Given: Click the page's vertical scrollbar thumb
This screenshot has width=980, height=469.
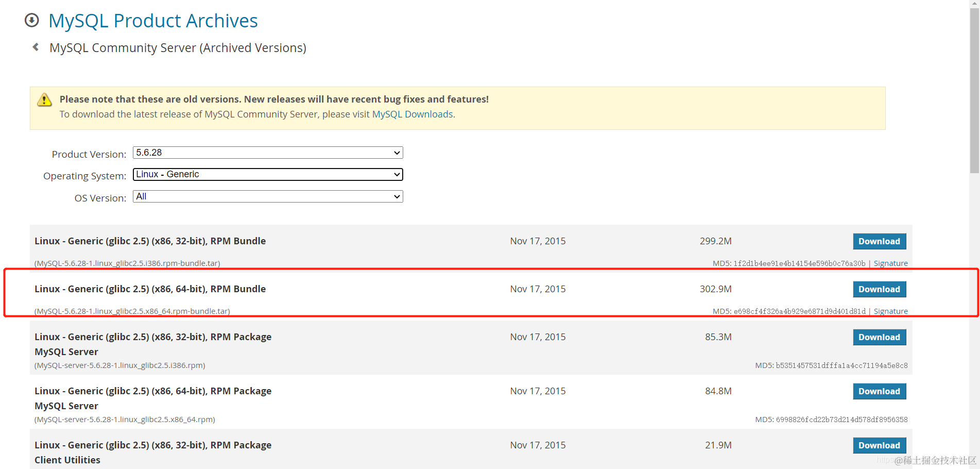Looking at the screenshot, I should [x=974, y=90].
